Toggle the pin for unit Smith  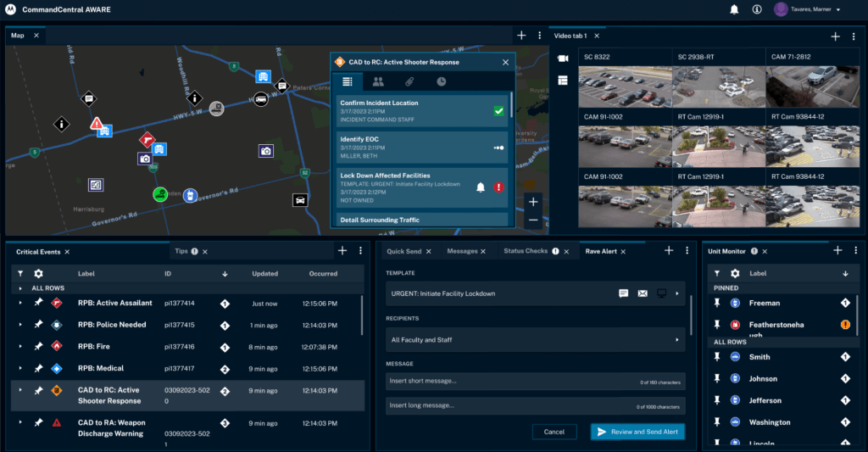[x=718, y=357]
